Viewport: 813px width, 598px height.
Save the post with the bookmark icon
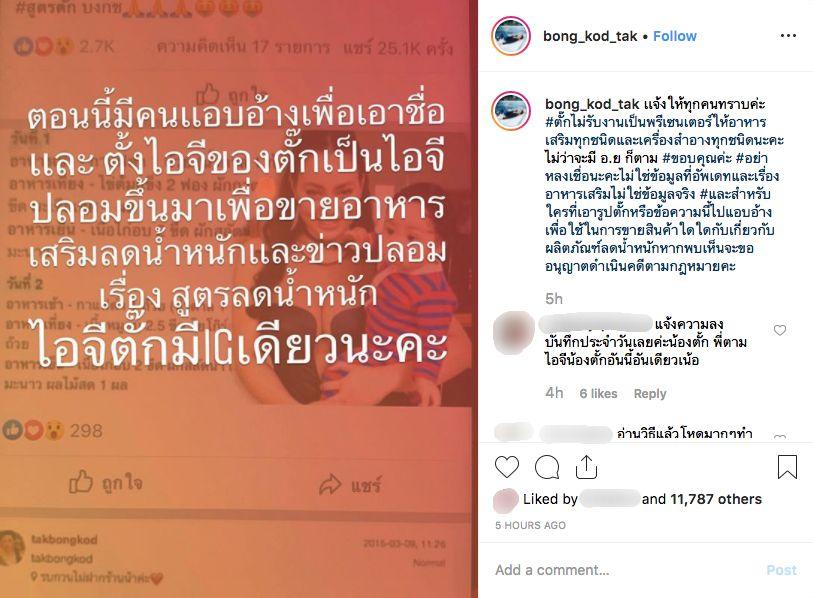787,467
